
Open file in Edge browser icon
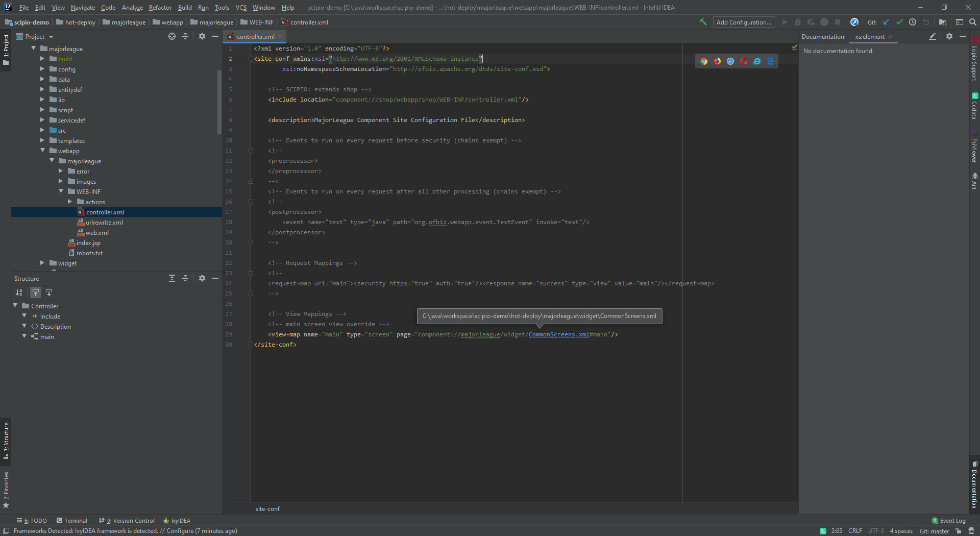[770, 61]
